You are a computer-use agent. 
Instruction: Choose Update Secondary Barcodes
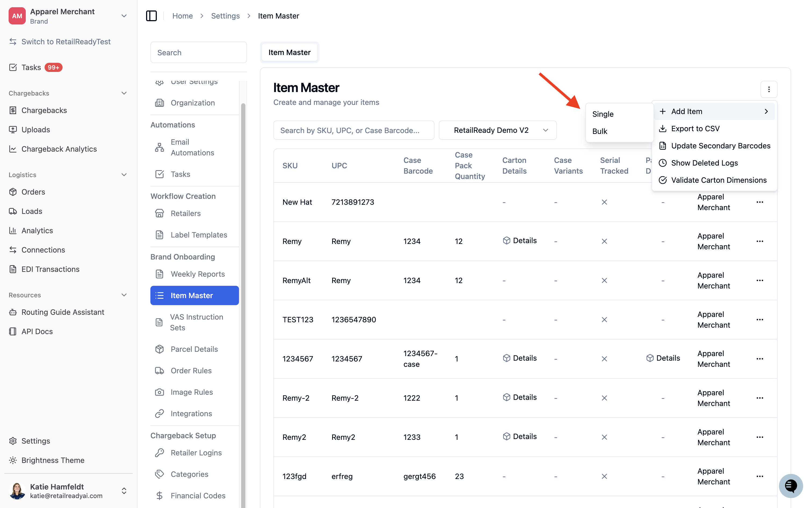point(714,145)
